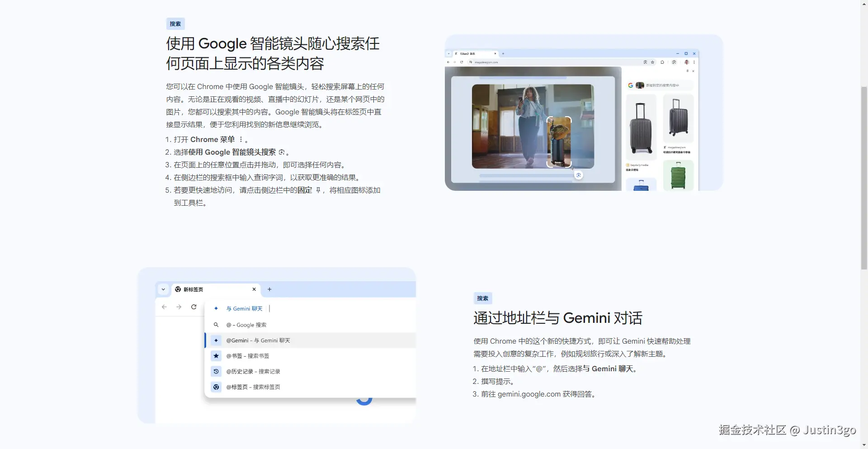Image resolution: width=868 pixels, height=449 pixels.
Task: Pin the Lens side panel
Action: [688, 71]
